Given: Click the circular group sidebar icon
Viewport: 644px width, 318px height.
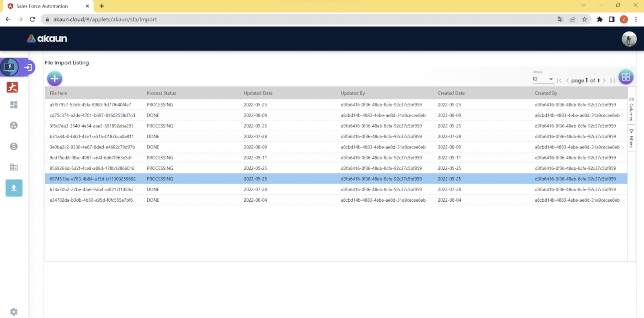Looking at the screenshot, I should point(14,126).
